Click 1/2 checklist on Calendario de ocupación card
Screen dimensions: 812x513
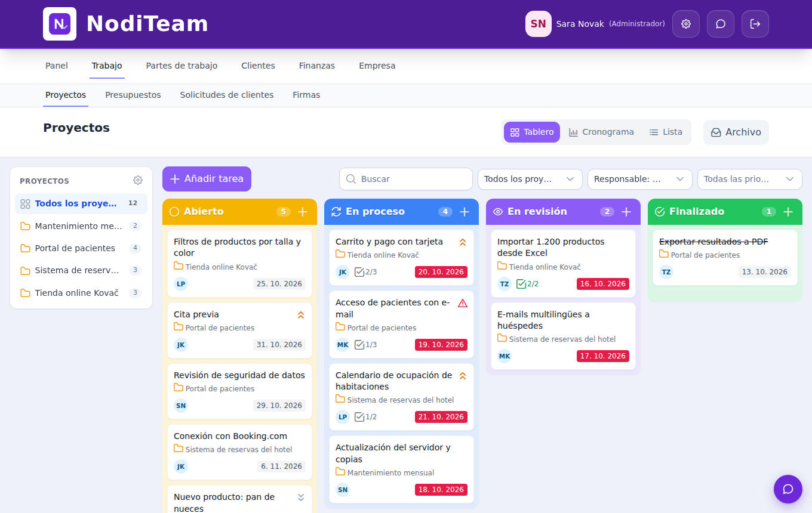(x=366, y=417)
